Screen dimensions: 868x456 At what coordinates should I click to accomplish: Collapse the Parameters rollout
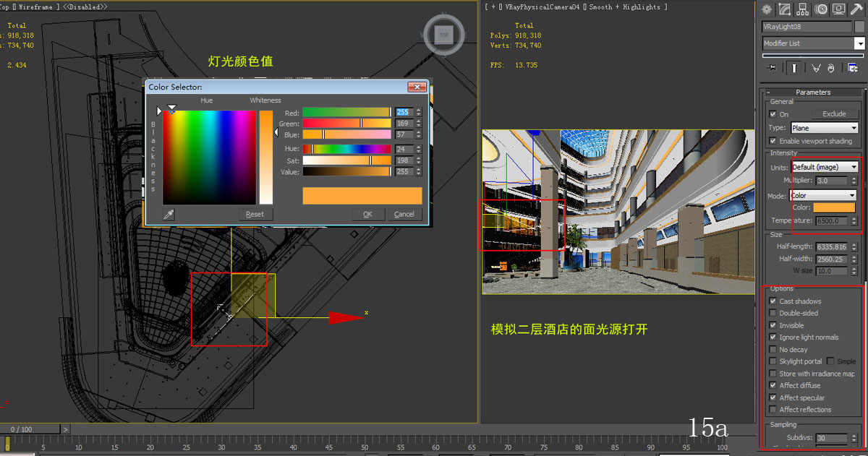click(813, 92)
